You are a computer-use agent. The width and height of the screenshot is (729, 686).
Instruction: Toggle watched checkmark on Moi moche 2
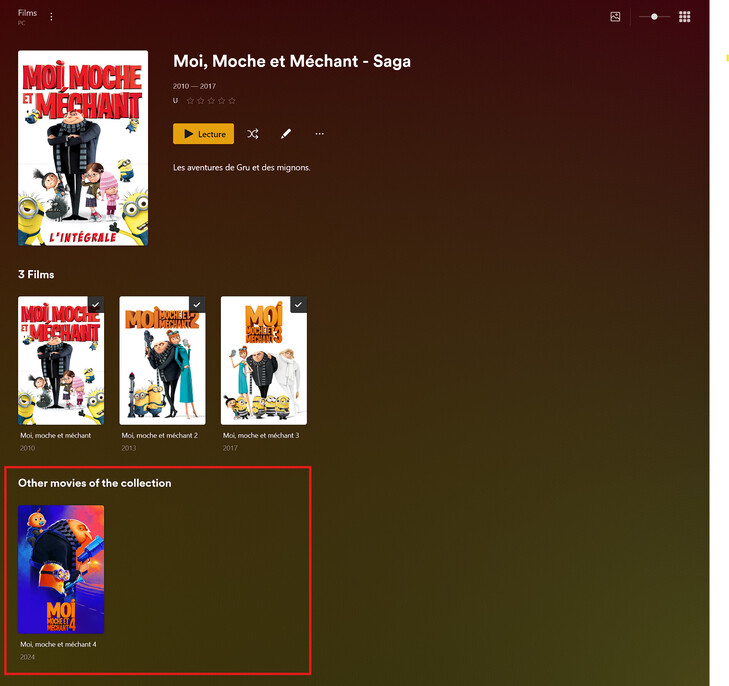197,305
